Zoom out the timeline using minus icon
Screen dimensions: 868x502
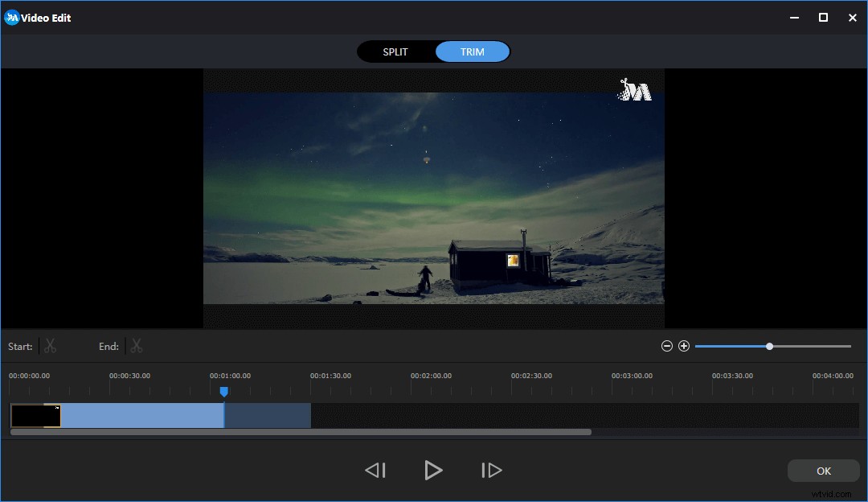[x=666, y=345]
